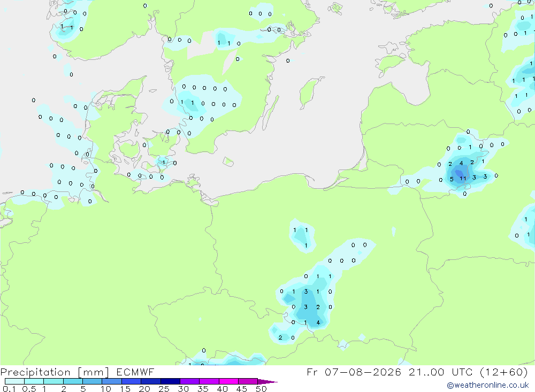Select the 35–40 mm purple legend swatch

(209, 381)
